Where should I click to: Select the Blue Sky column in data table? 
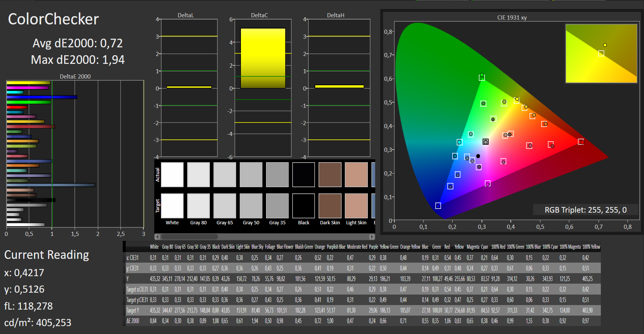(x=257, y=247)
